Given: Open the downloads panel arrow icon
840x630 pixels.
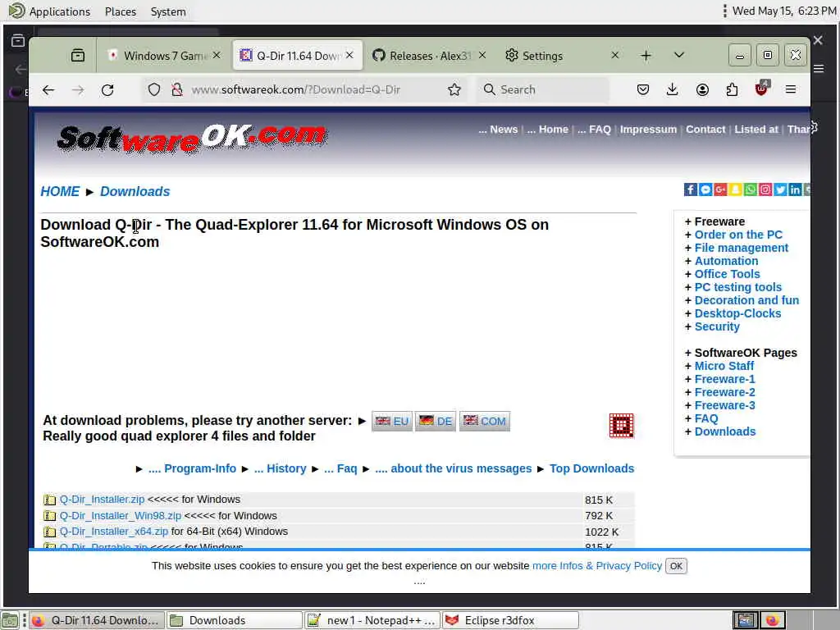Looking at the screenshot, I should tap(673, 89).
